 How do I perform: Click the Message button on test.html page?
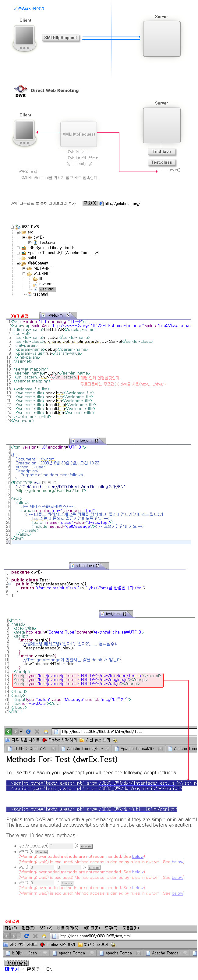[17, 963]
